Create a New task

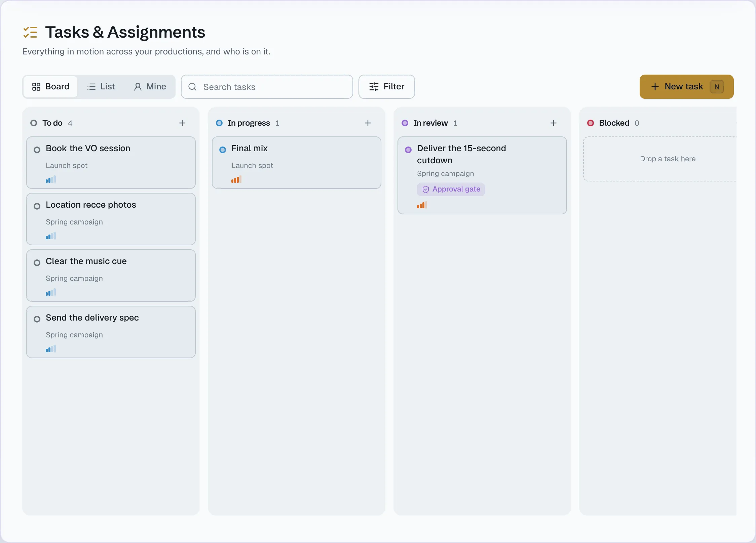687,87
